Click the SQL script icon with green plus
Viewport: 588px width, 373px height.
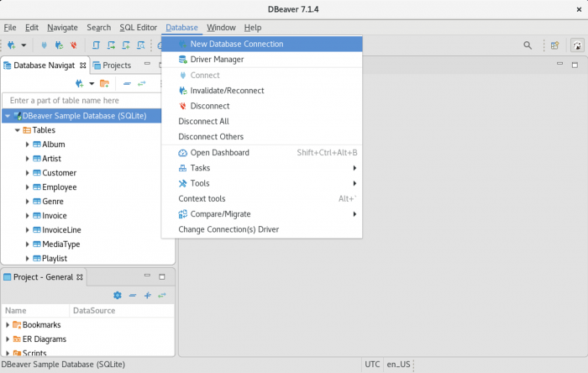(x=126, y=45)
